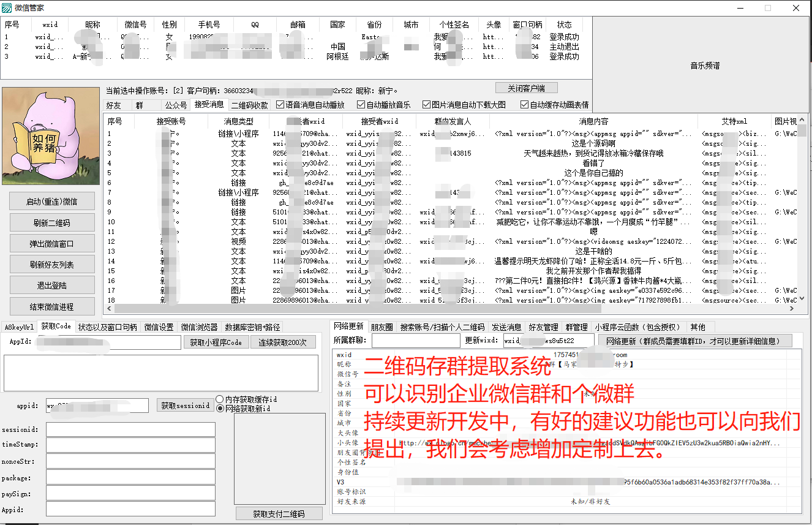Click 刷新好友列表 button
This screenshot has width=812, height=525.
pyautogui.click(x=52, y=265)
